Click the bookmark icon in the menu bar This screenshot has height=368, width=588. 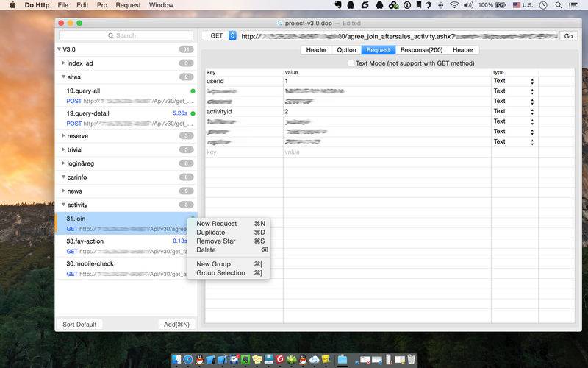[x=419, y=5]
